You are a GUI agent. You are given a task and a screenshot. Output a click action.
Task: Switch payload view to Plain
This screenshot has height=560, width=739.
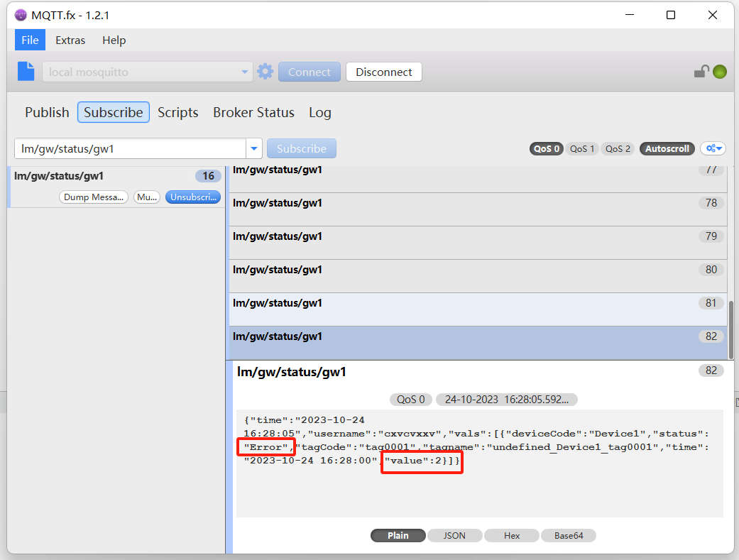pyautogui.click(x=398, y=535)
